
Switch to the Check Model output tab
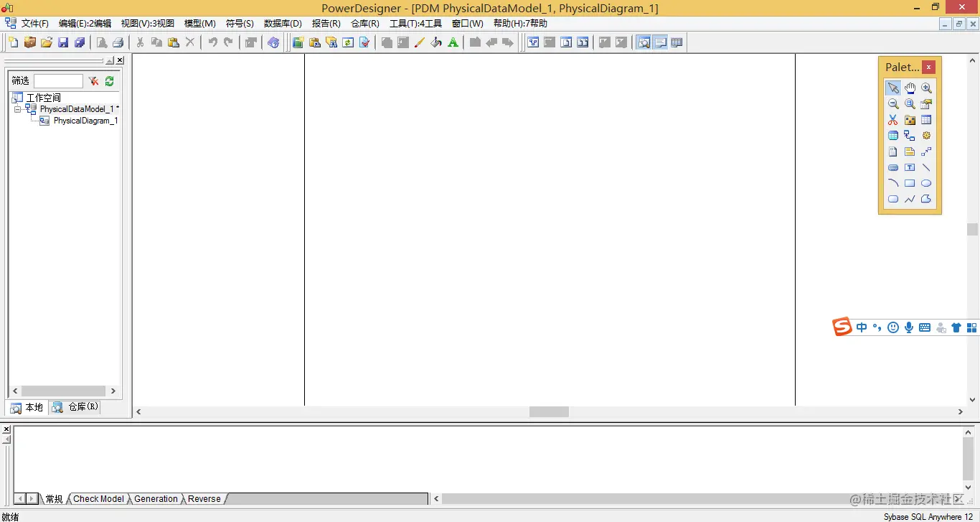coord(98,499)
